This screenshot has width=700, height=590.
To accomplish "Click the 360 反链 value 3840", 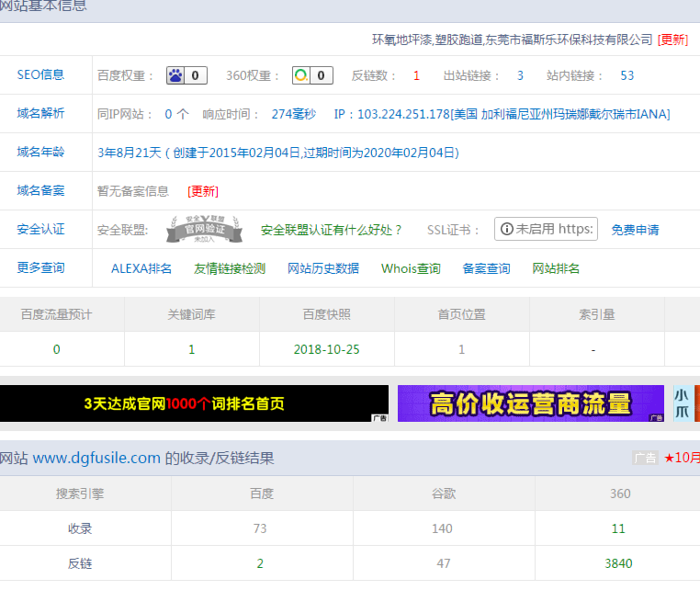I will [x=619, y=563].
